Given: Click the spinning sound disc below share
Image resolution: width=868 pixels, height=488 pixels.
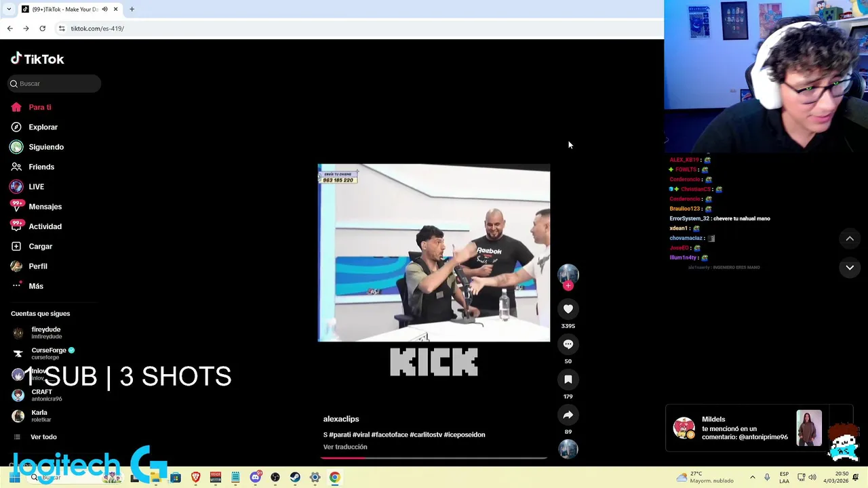Looking at the screenshot, I should [x=568, y=449].
